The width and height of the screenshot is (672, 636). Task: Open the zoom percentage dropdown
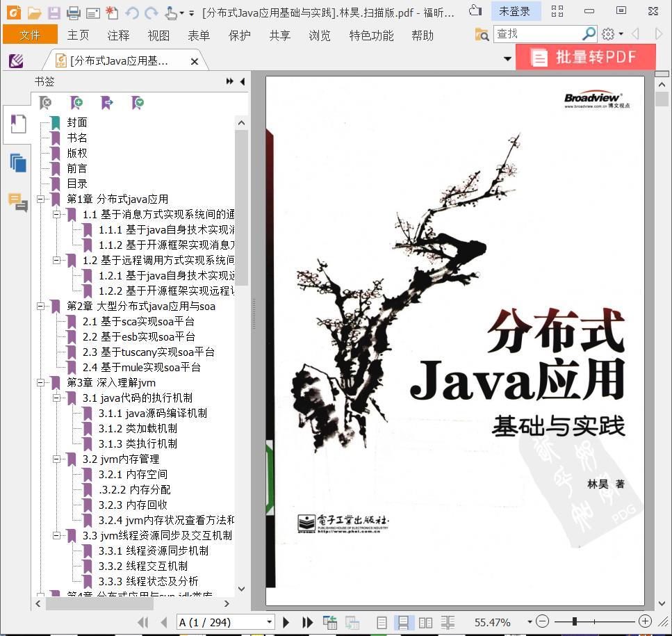click(x=530, y=622)
